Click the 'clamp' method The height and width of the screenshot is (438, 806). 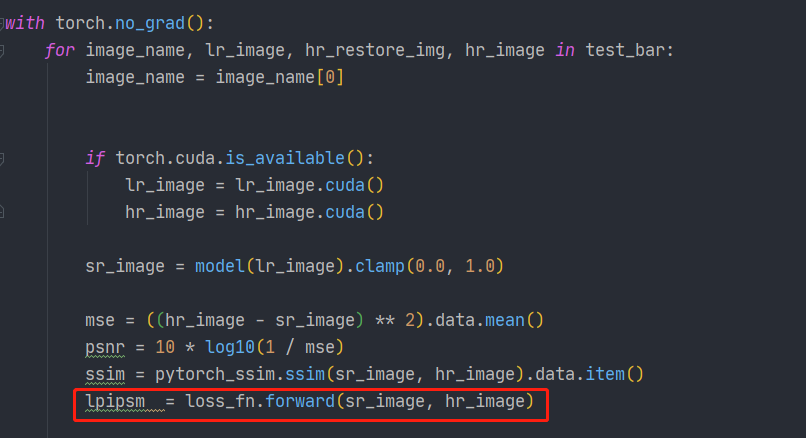tap(380, 266)
